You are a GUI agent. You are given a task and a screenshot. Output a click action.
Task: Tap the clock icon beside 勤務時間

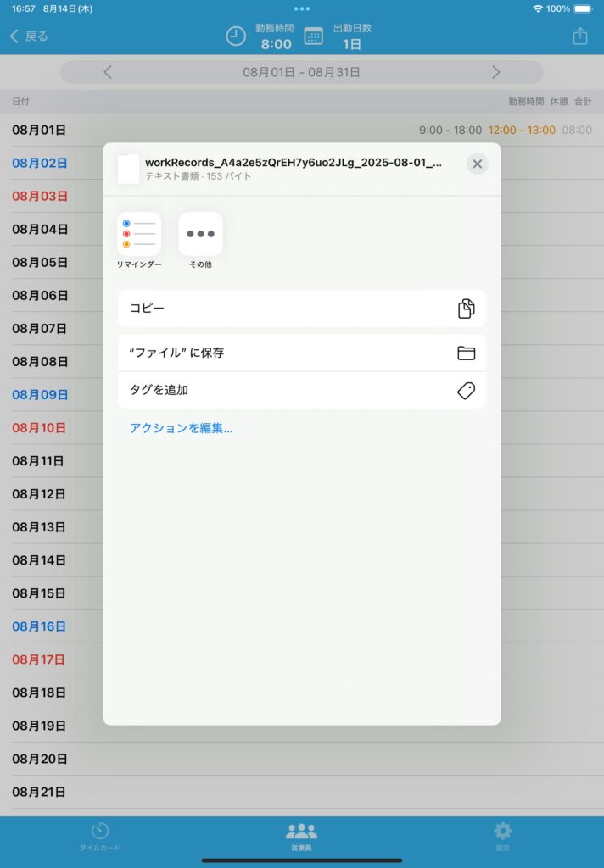point(236,36)
